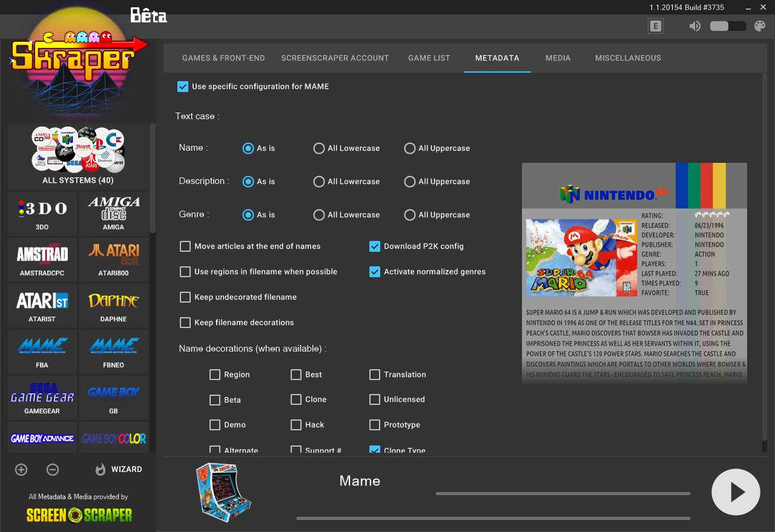Open the theme palette icon

[760, 26]
